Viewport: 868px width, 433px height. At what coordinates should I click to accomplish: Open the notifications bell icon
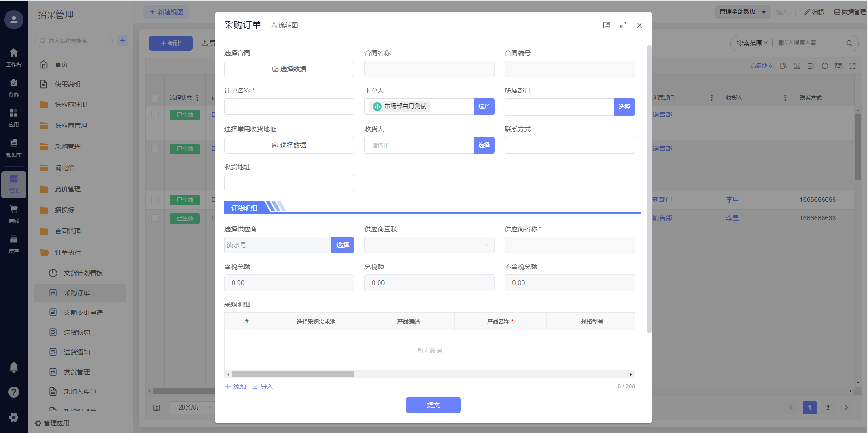point(14,367)
